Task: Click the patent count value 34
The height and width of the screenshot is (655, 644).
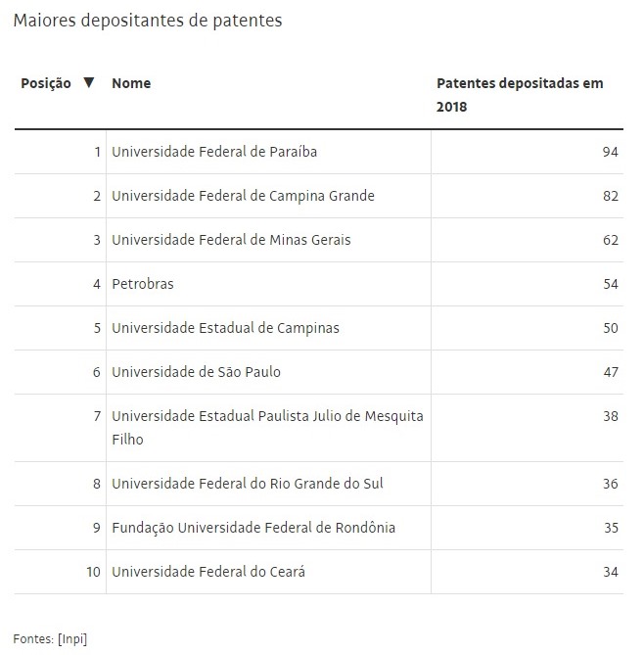Action: 611,572
